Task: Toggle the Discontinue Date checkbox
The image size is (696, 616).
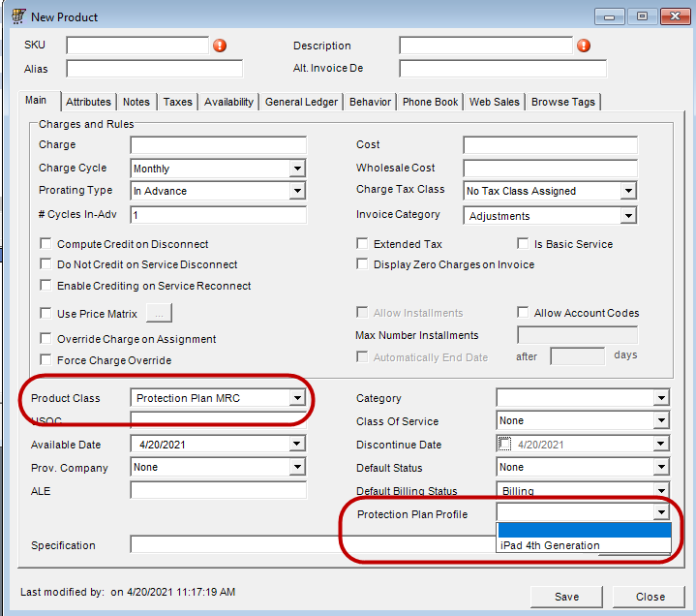Action: point(504,444)
